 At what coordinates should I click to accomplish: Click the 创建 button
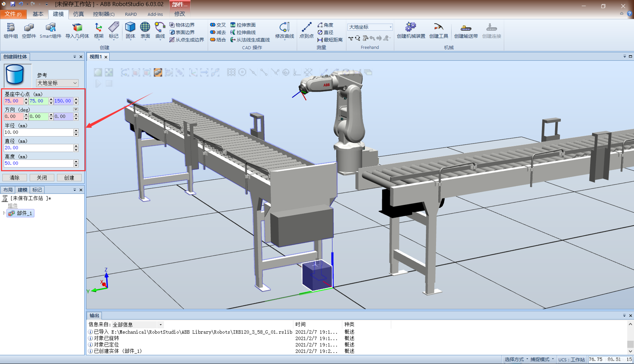point(69,178)
